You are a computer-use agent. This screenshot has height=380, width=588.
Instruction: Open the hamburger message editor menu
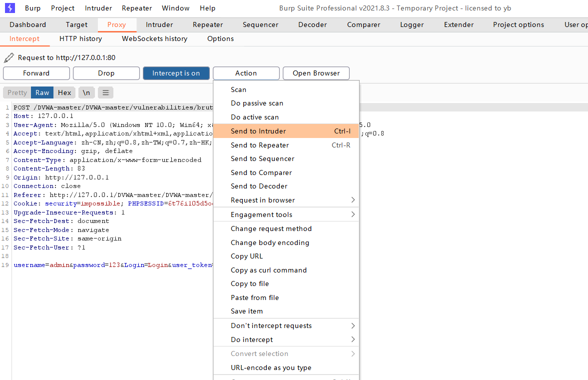pyautogui.click(x=106, y=92)
